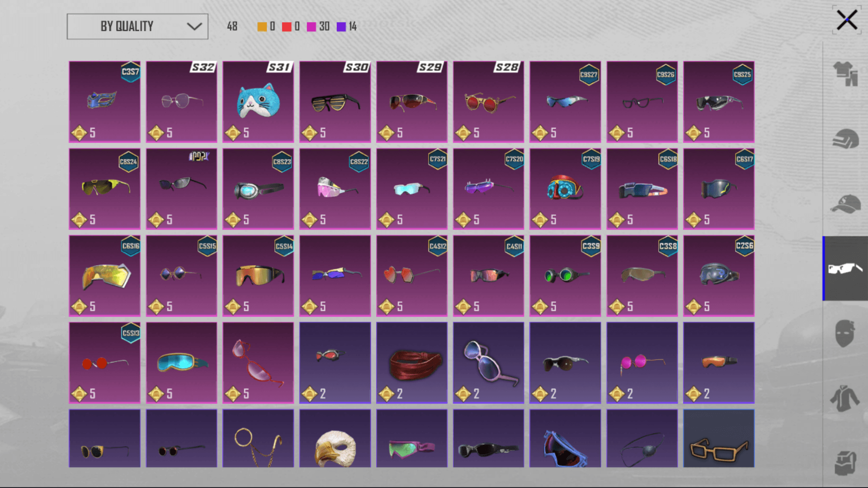Select the C2S6 blue goggles item

[719, 276]
